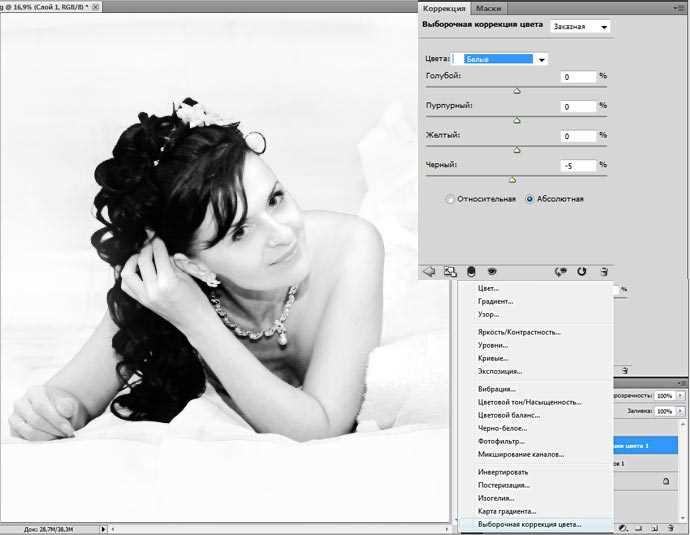The width and height of the screenshot is (690, 535).
Task: Choose Уровни... from the menu
Action: [x=493, y=345]
